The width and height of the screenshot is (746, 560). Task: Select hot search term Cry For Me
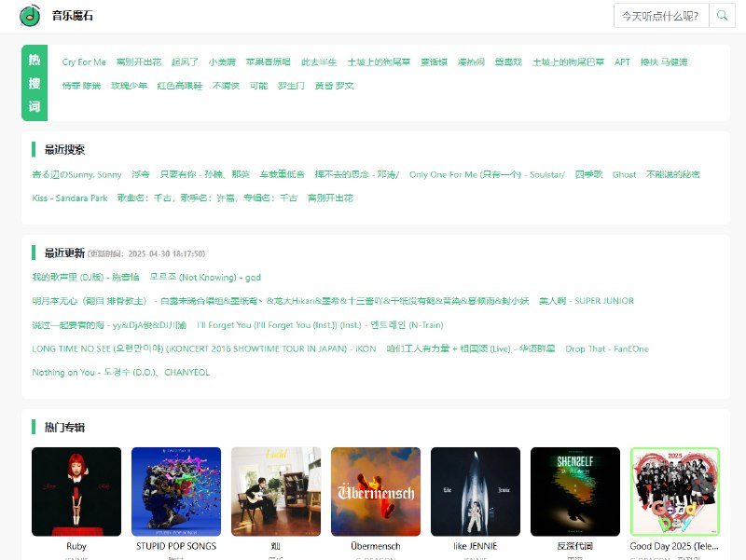(83, 61)
